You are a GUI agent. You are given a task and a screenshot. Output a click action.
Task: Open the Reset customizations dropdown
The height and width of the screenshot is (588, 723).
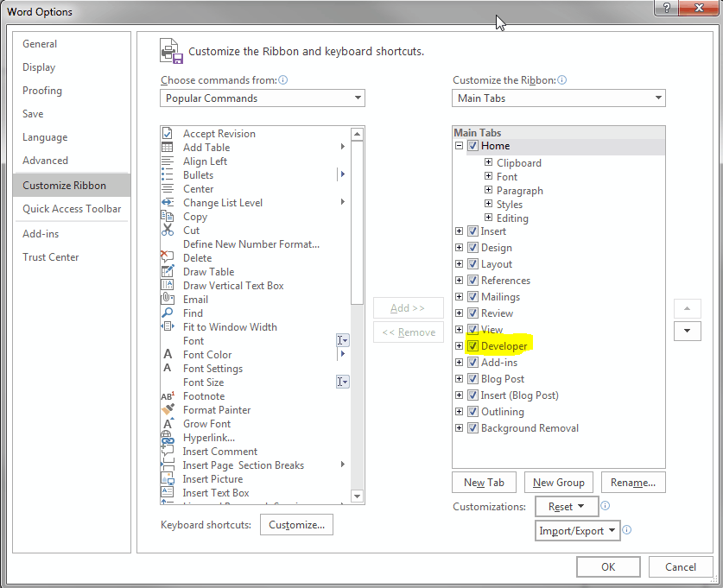tap(567, 507)
